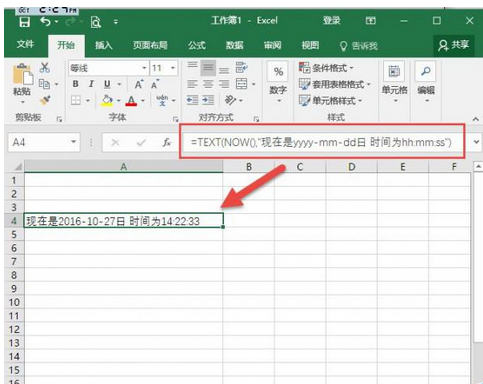Click the Cut scissors icon

tap(44, 68)
